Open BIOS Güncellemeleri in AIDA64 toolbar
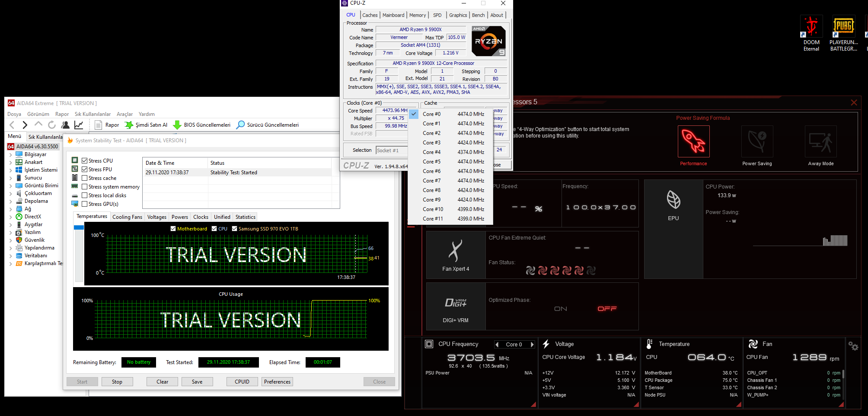Image resolution: width=868 pixels, height=416 pixels. coord(202,125)
